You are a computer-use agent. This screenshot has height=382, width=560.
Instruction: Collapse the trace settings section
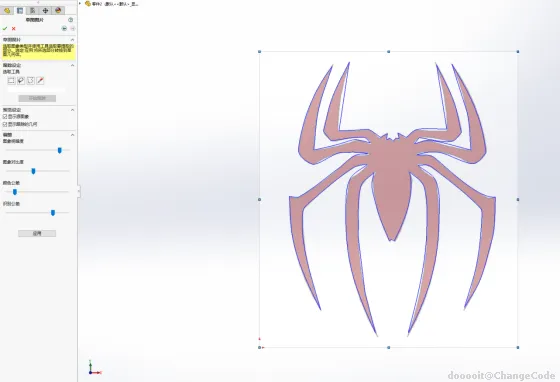click(72, 65)
